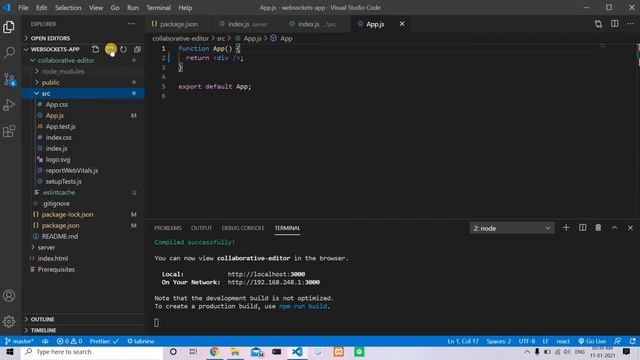Change encoding via UTF-8 in status bar
Image resolution: width=640 pixels, height=360 pixels.
[527, 341]
